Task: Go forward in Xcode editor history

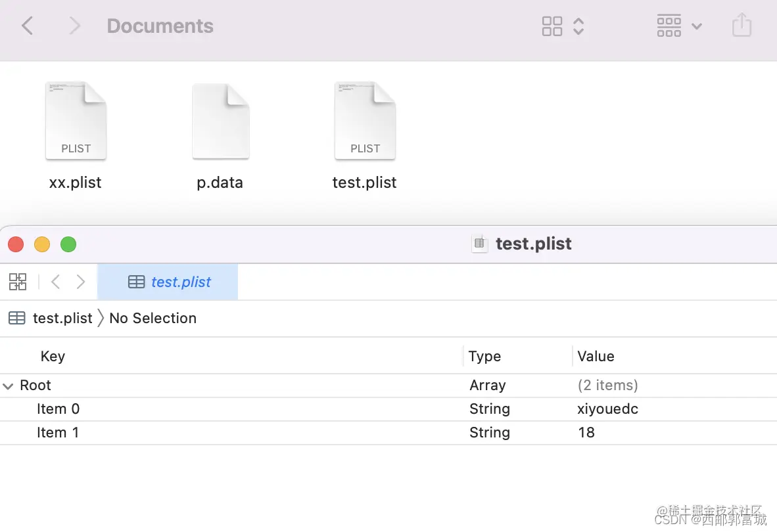Action: [81, 282]
